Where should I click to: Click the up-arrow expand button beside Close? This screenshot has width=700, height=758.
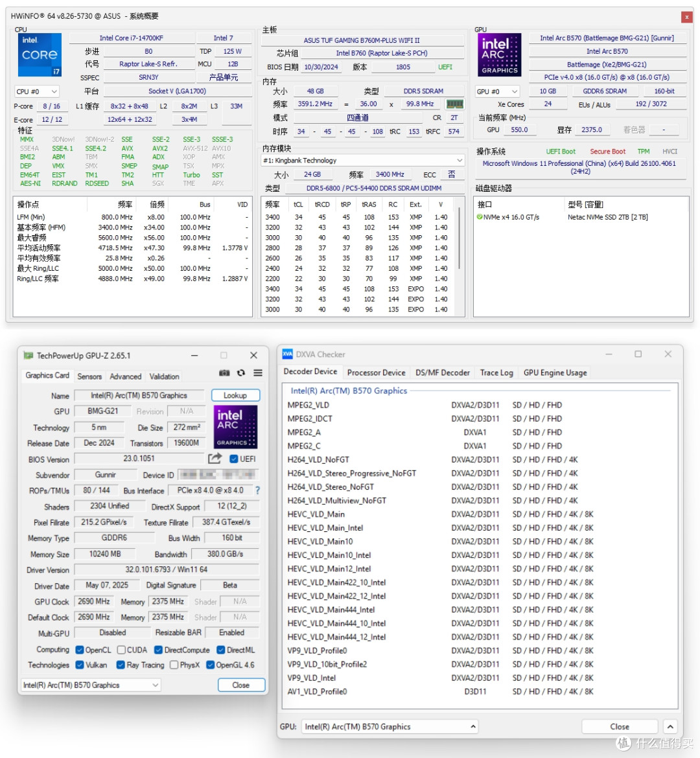670,726
